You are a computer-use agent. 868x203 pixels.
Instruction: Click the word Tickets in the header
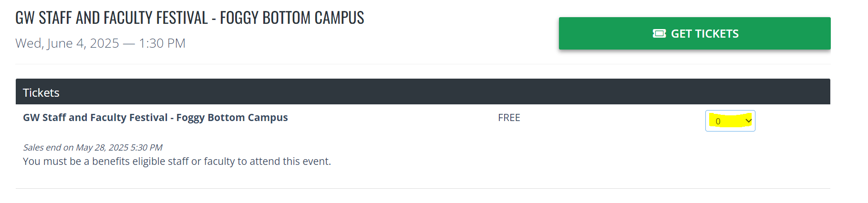pyautogui.click(x=41, y=92)
